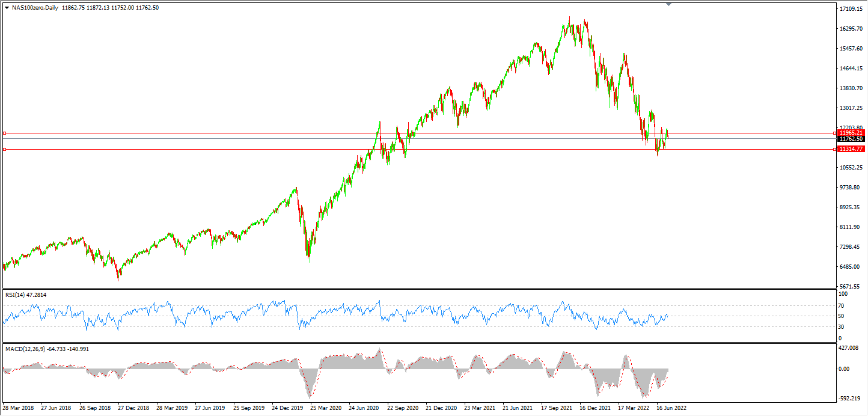The width and height of the screenshot is (868, 416).
Task: Click the dropdown arrow beside NAS100zero,Daily
Action: (7, 8)
